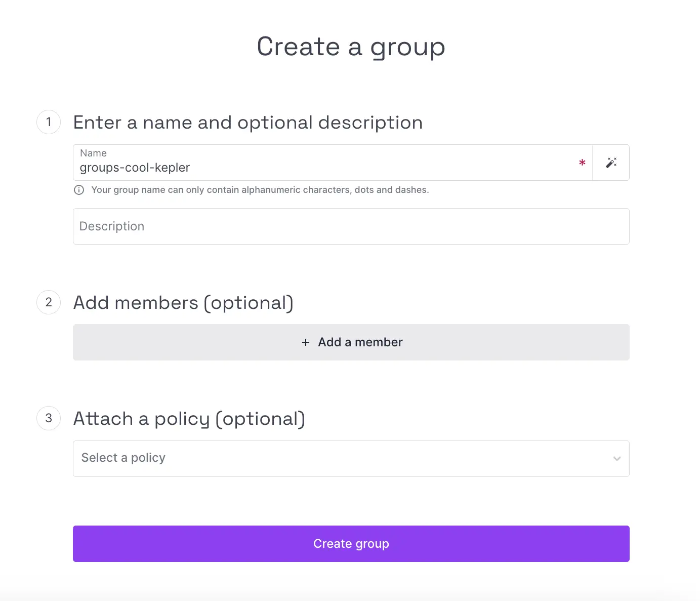Click the Create a group page title
Screen dimensions: 700x601
[x=351, y=47]
